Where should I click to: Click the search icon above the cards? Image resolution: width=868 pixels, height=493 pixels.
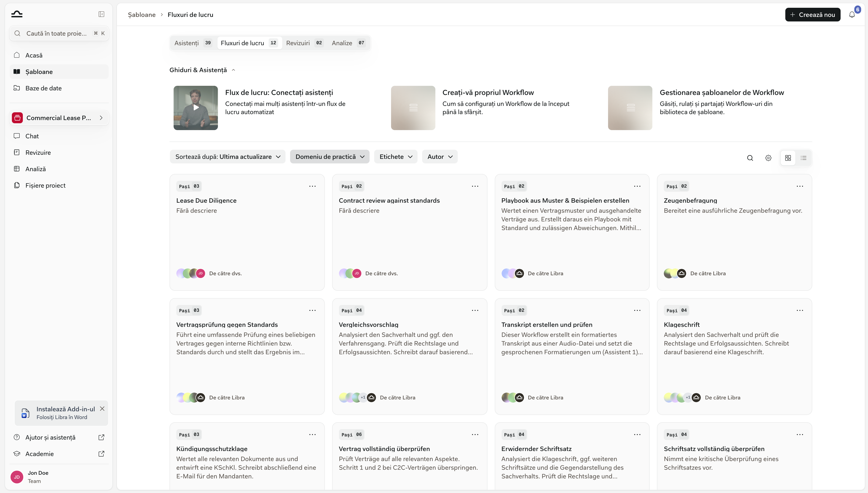click(x=750, y=158)
